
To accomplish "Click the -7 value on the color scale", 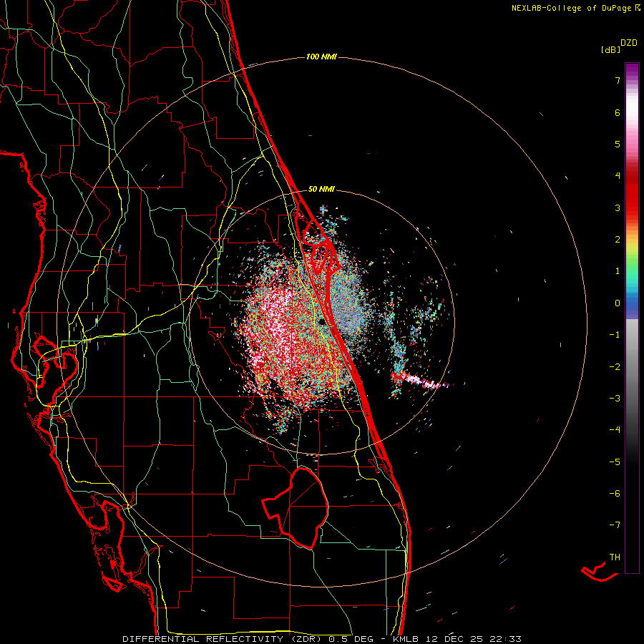I will [x=615, y=525].
